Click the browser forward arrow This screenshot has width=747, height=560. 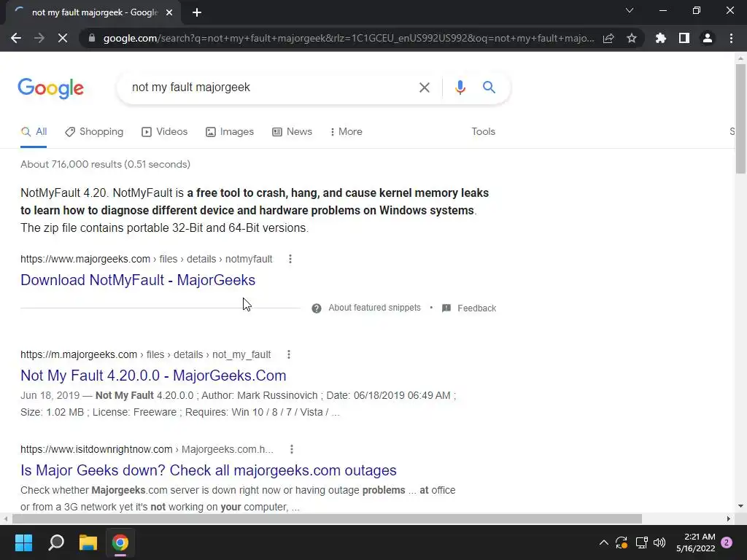coord(39,38)
